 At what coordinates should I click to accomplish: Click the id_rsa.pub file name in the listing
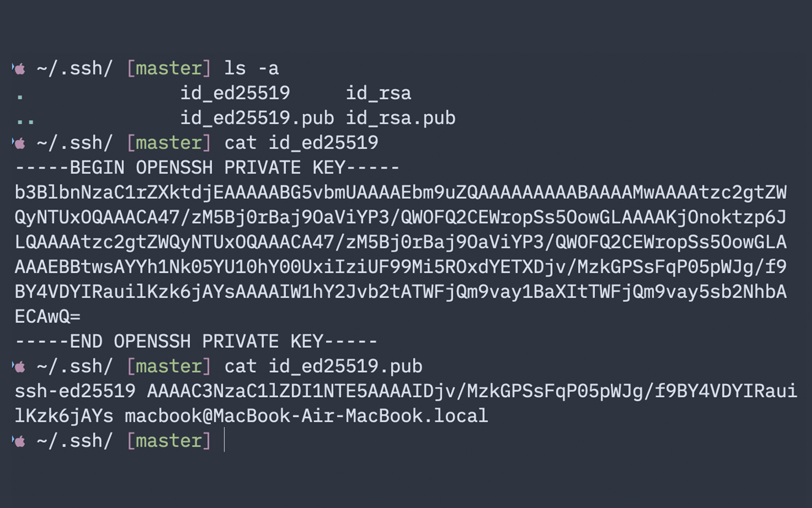click(401, 118)
